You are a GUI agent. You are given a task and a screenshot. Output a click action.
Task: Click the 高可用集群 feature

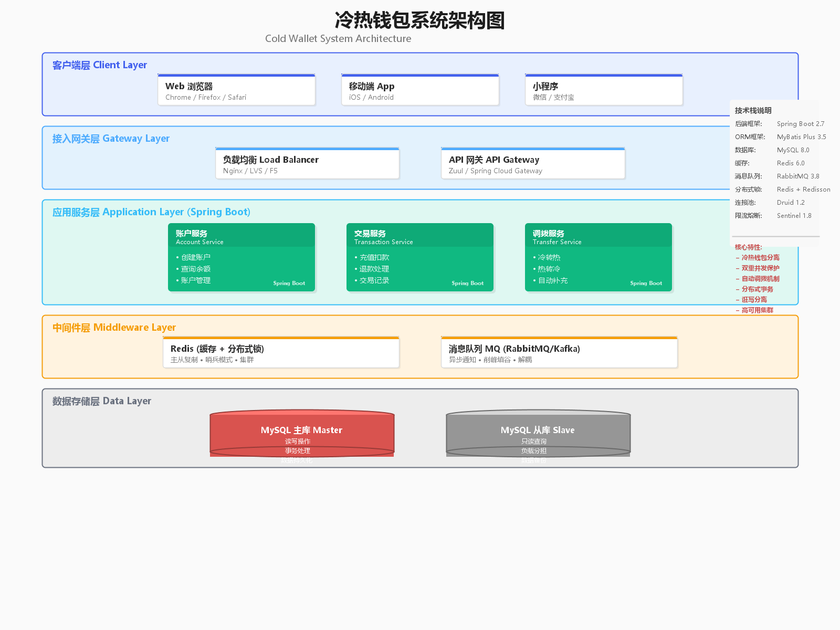754,310
